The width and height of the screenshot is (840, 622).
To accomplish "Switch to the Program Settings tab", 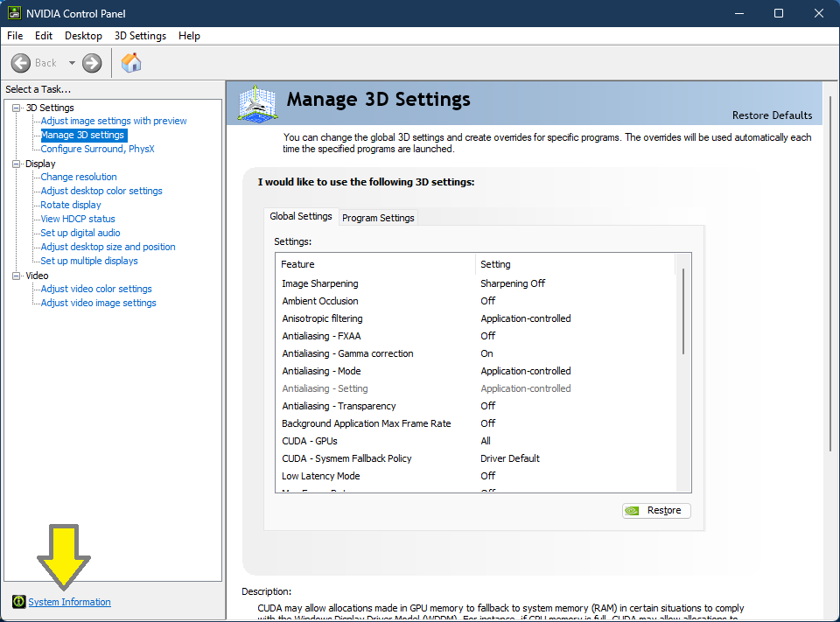I will click(378, 218).
